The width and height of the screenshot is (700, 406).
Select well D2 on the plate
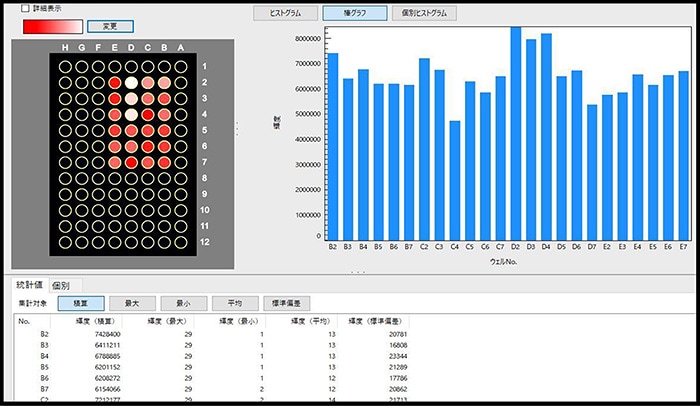point(131,83)
